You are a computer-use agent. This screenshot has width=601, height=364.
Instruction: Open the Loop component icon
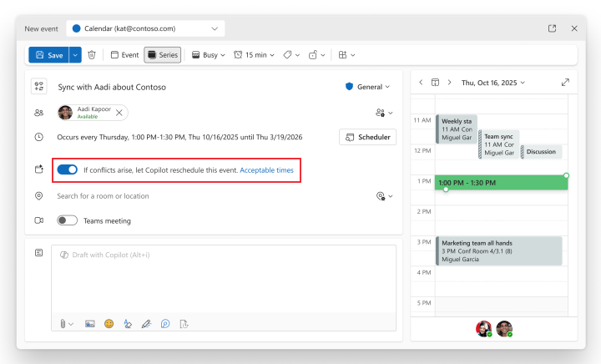click(x=165, y=324)
